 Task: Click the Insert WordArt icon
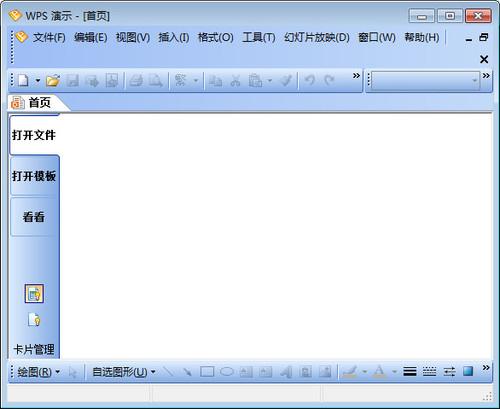[x=286, y=372]
